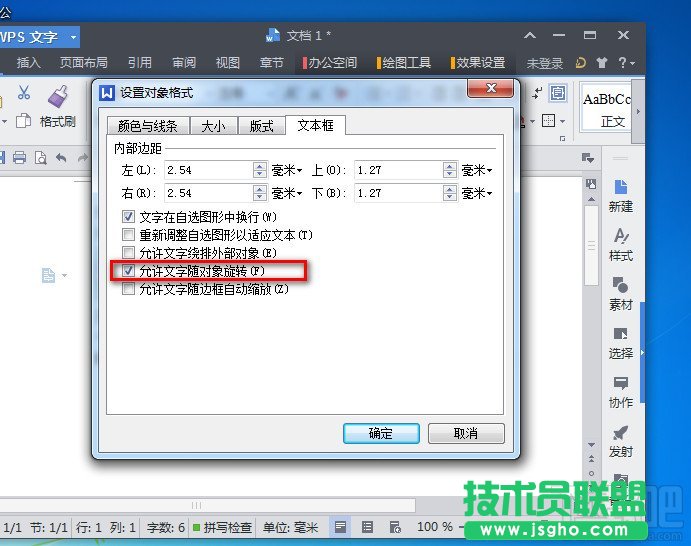Enable 允许文字随边框自动缩放 checkbox
Viewport: 691px width, 546px height.
128,289
